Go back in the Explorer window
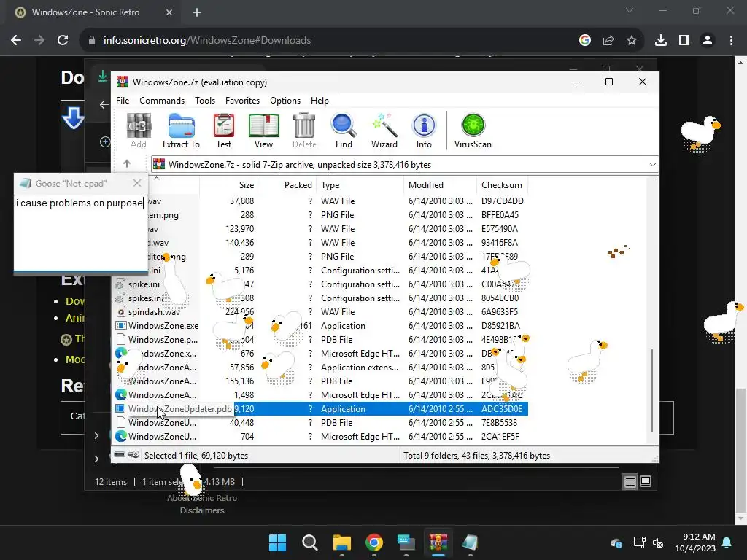 coord(104,105)
